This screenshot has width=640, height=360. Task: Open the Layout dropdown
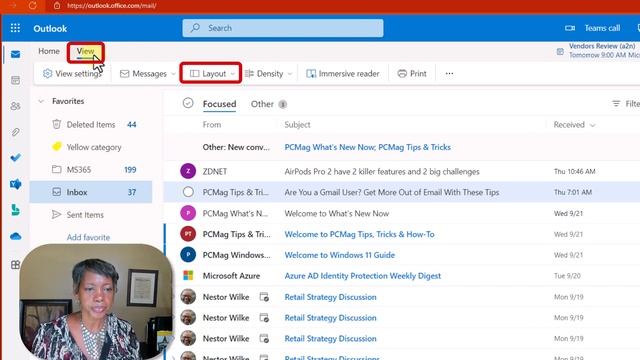pos(211,73)
